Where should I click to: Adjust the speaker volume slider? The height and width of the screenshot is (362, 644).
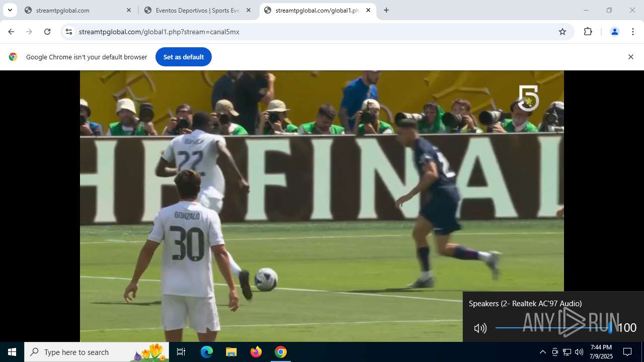pyautogui.click(x=553, y=328)
